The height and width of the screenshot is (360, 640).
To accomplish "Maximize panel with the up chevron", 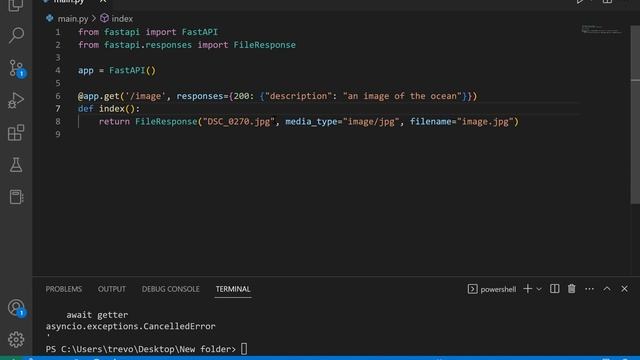I will coord(607,289).
